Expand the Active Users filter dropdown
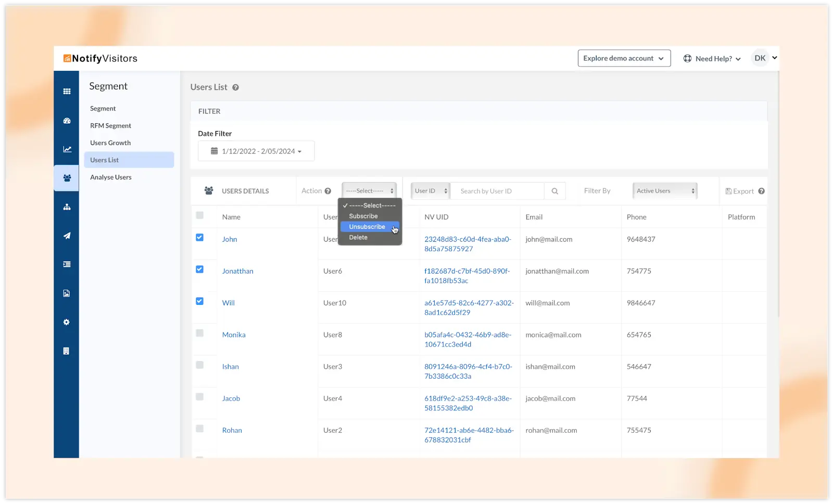The height and width of the screenshot is (504, 833). tap(664, 191)
